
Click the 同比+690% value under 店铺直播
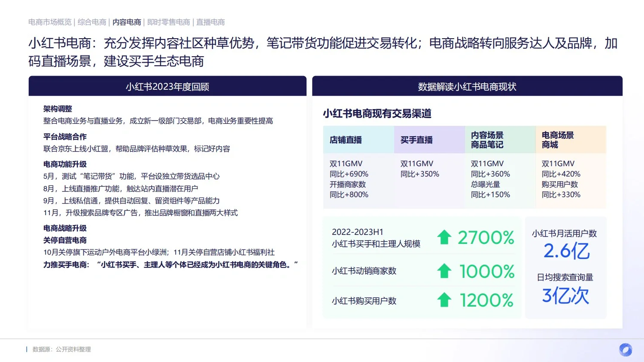coord(349,174)
